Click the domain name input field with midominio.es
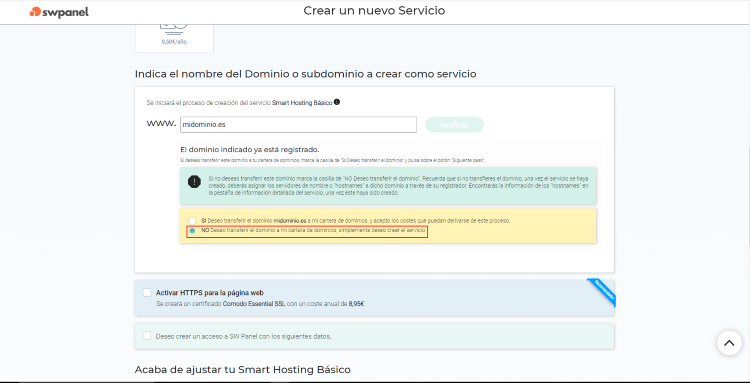This screenshot has height=383, width=750. click(298, 124)
